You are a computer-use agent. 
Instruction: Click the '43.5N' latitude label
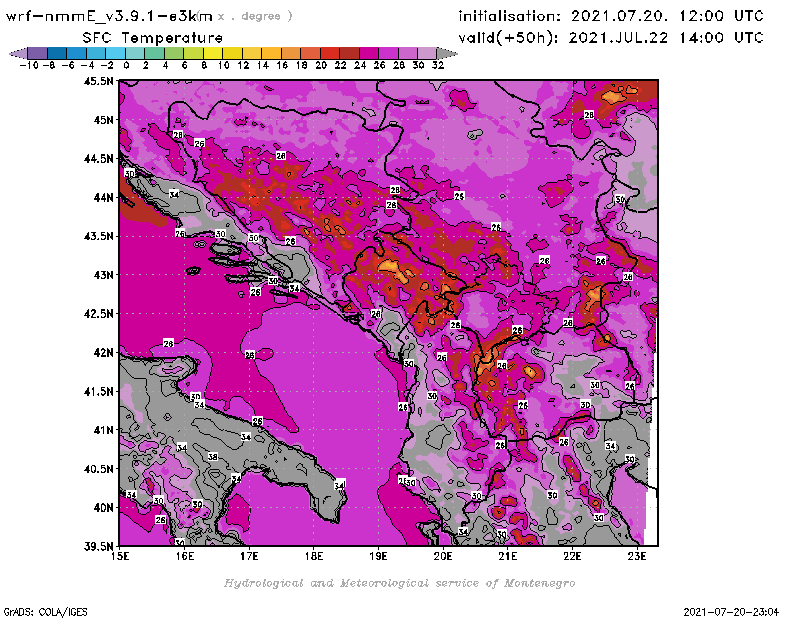(98, 236)
